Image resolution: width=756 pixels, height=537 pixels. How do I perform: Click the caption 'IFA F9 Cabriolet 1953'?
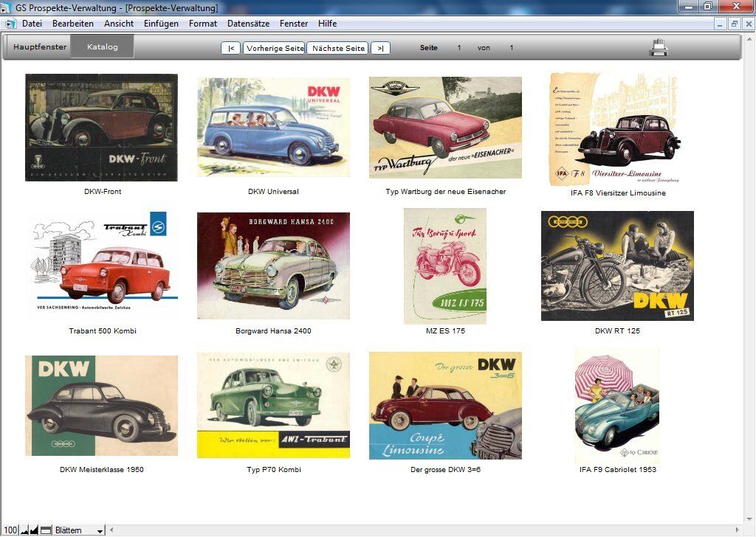click(618, 470)
